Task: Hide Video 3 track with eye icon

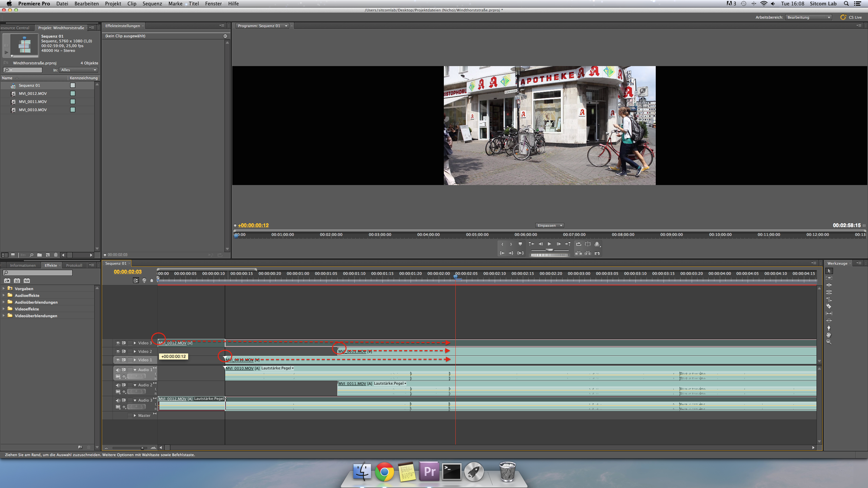Action: click(118, 343)
